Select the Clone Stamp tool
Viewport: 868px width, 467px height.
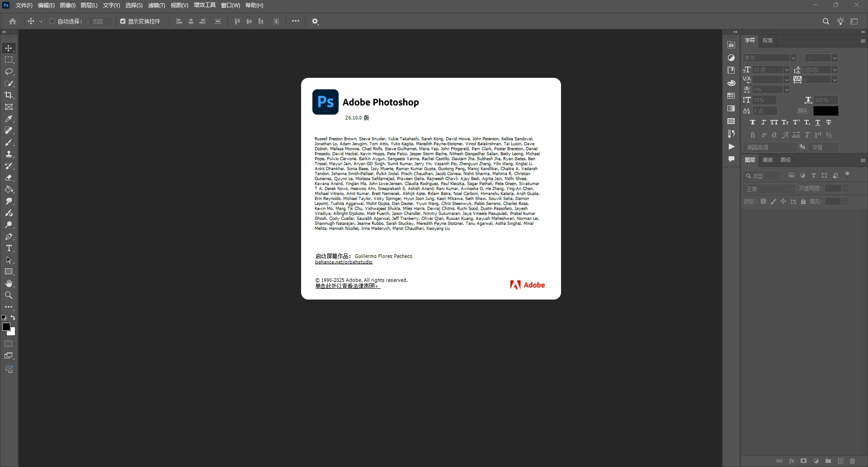tap(9, 154)
